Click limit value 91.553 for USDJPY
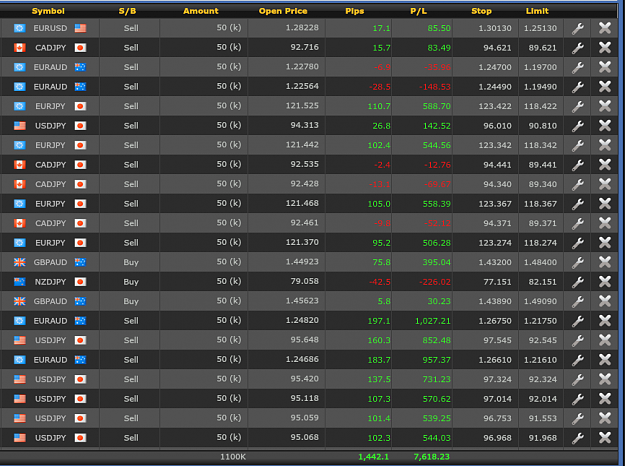 tap(542, 419)
